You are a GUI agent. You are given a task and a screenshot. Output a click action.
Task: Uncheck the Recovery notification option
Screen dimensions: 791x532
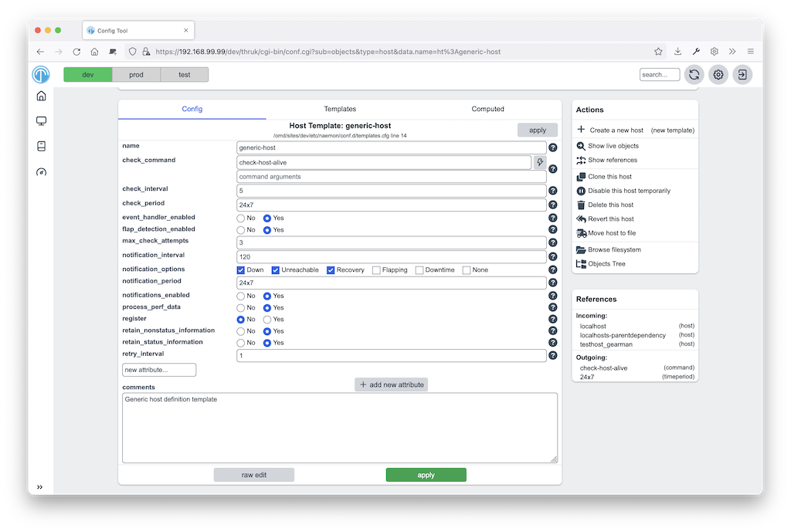point(331,270)
